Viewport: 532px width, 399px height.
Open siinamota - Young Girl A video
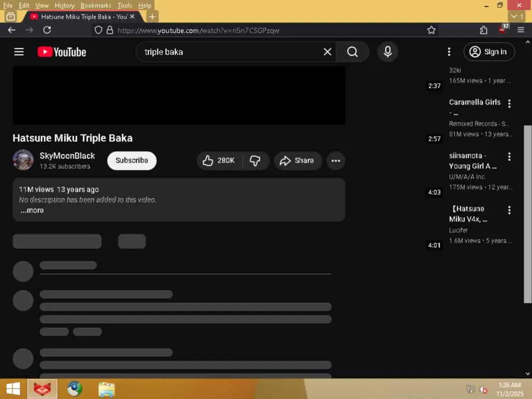[472, 161]
